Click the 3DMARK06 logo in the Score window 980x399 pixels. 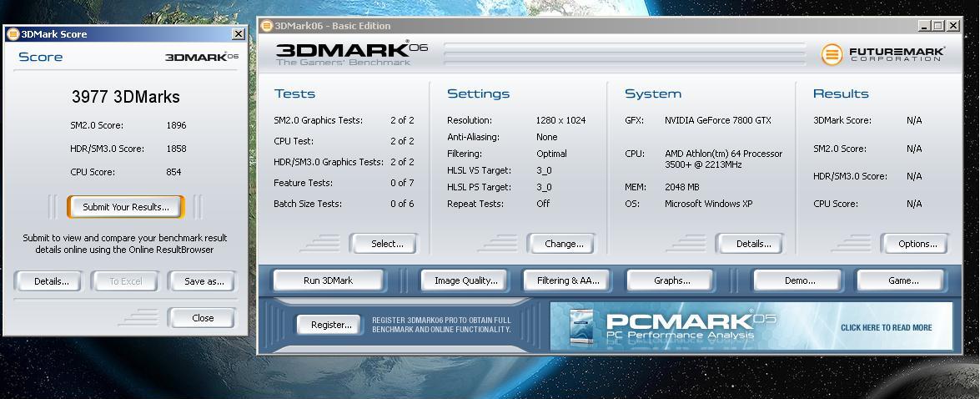coord(201,57)
